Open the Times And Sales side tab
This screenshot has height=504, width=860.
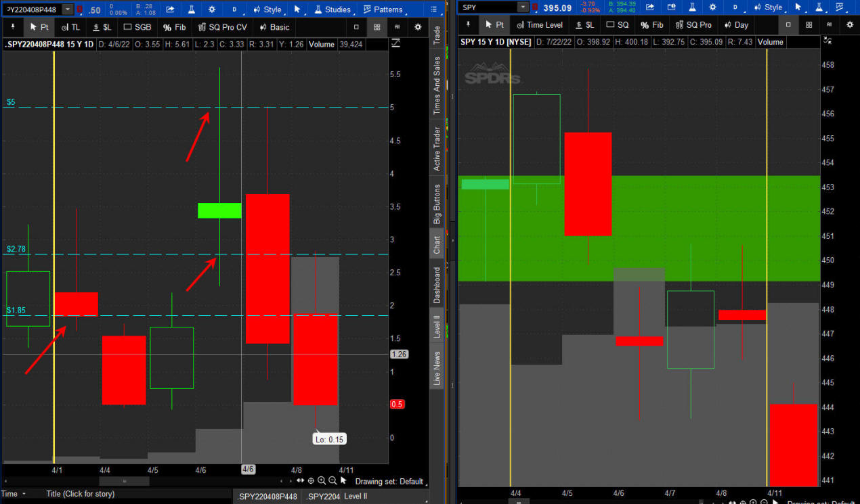437,85
